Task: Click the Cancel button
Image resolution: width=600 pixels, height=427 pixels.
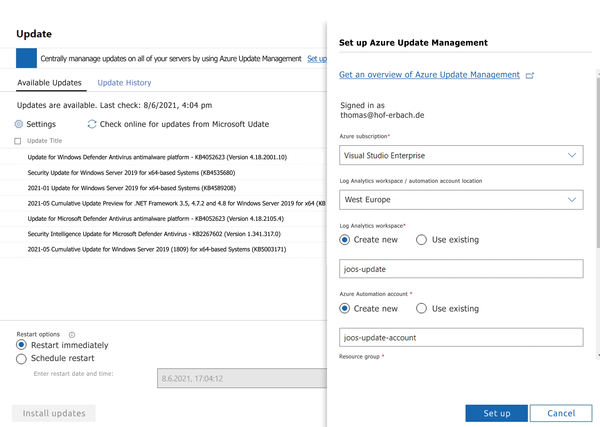Action: pyautogui.click(x=561, y=413)
